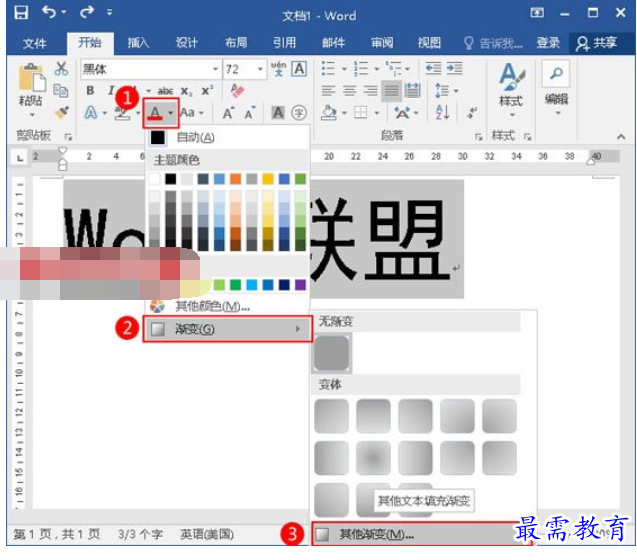Screen dimensions: 637x560
Task: Click the Clear Formatting eraser icon
Action: tap(237, 90)
